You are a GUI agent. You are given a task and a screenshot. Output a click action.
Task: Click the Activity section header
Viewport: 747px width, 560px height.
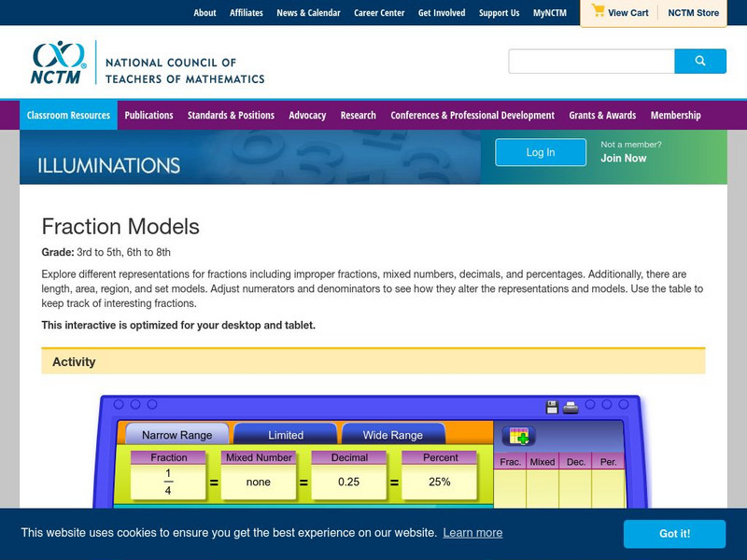373,361
